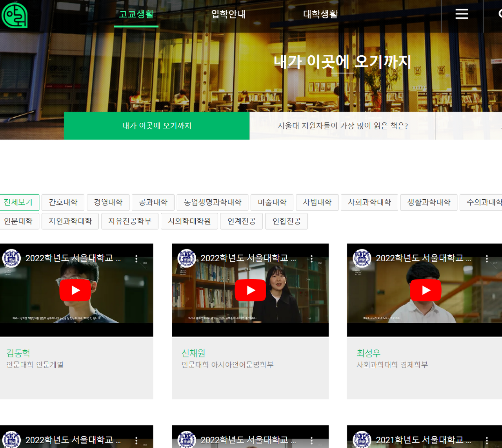Click the SNU channel avatar on 김동혁's video
The width and height of the screenshot is (502, 448).
coord(11,258)
